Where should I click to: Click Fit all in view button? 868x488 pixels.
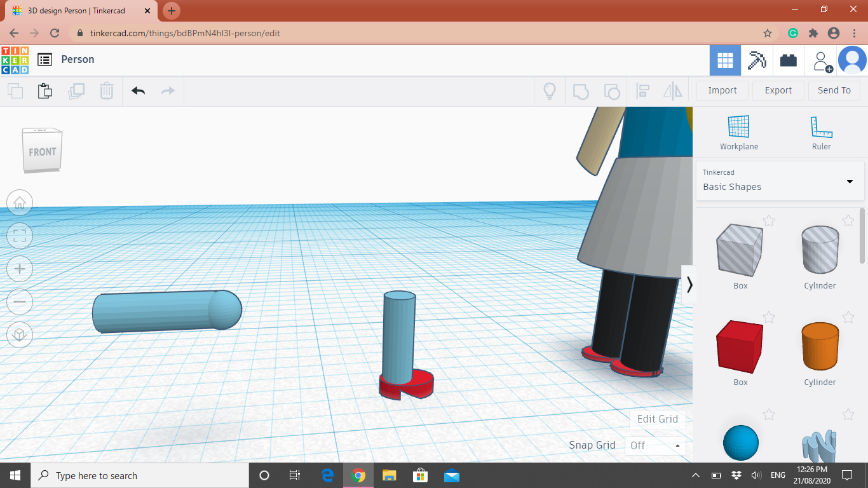coord(20,236)
